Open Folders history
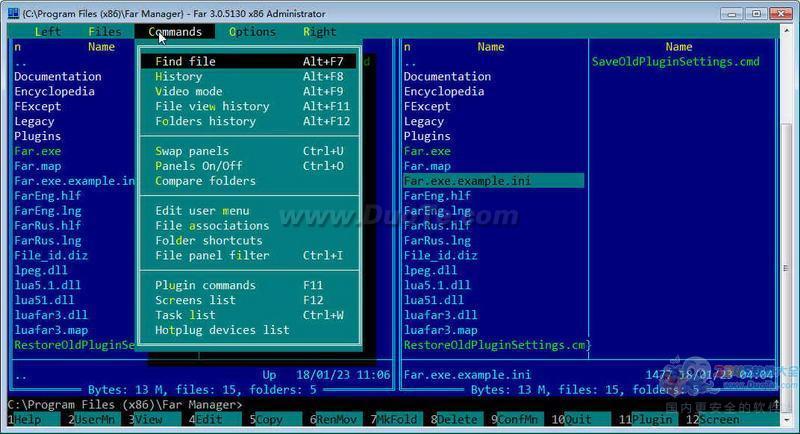Image resolution: width=800 pixels, height=434 pixels. click(x=249, y=121)
